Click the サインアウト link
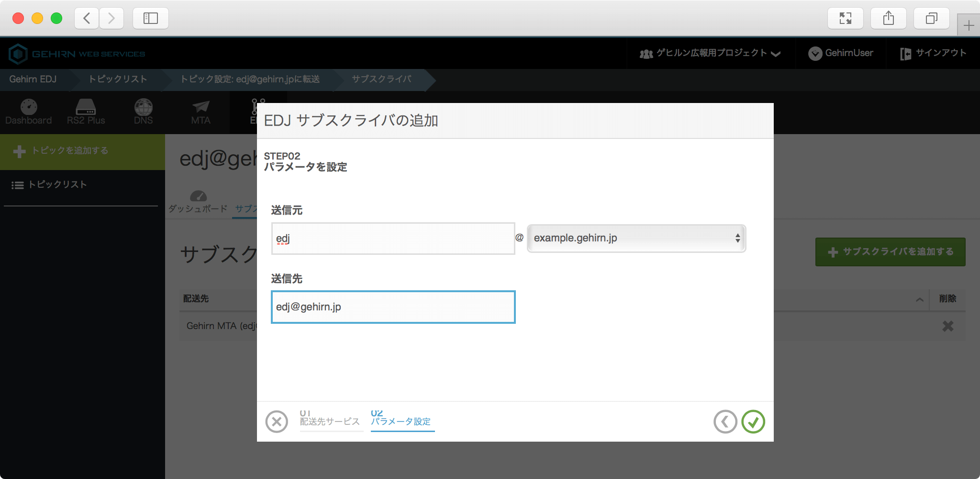 tap(933, 53)
